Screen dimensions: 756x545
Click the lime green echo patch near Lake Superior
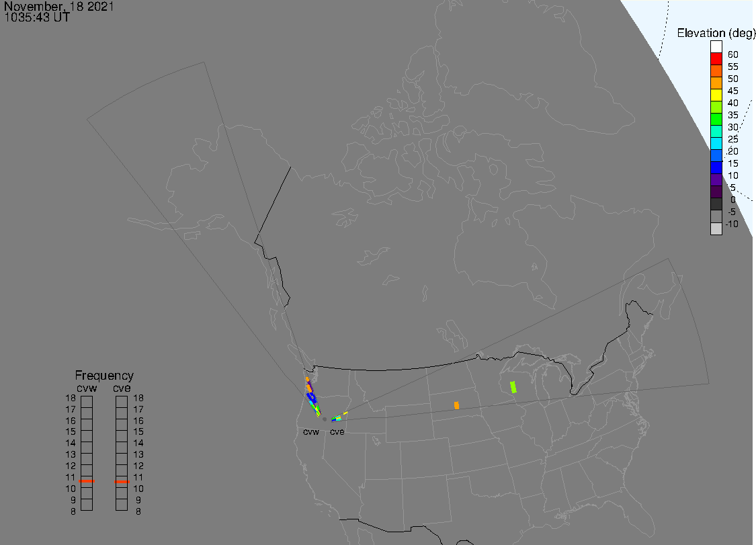513,387
